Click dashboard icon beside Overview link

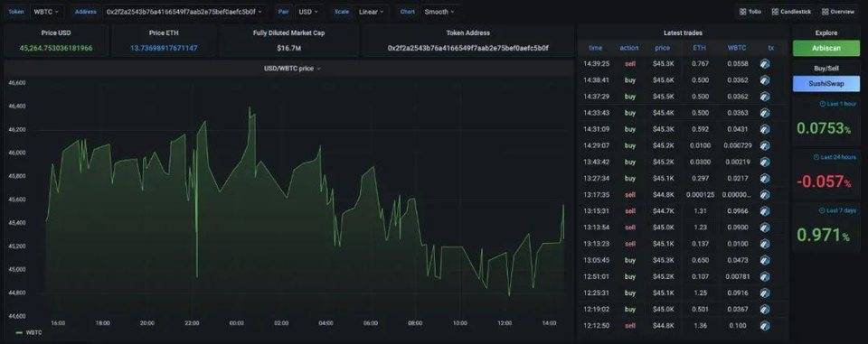[x=825, y=12]
